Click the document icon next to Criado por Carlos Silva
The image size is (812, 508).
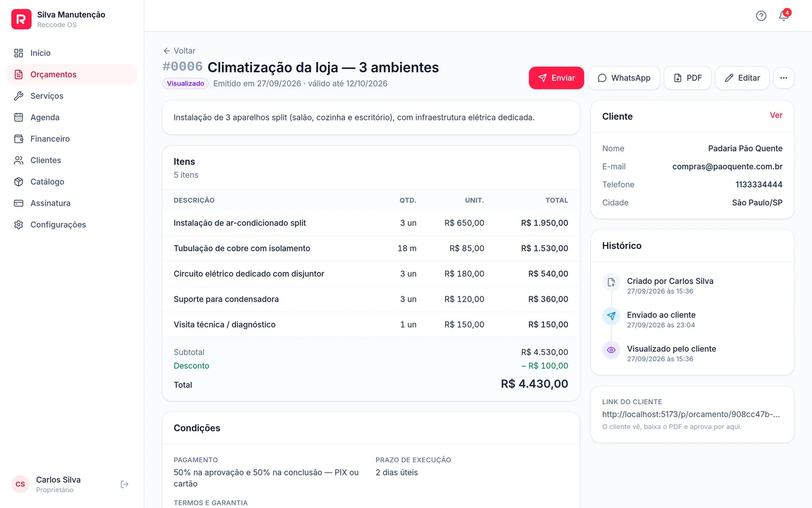pos(611,282)
